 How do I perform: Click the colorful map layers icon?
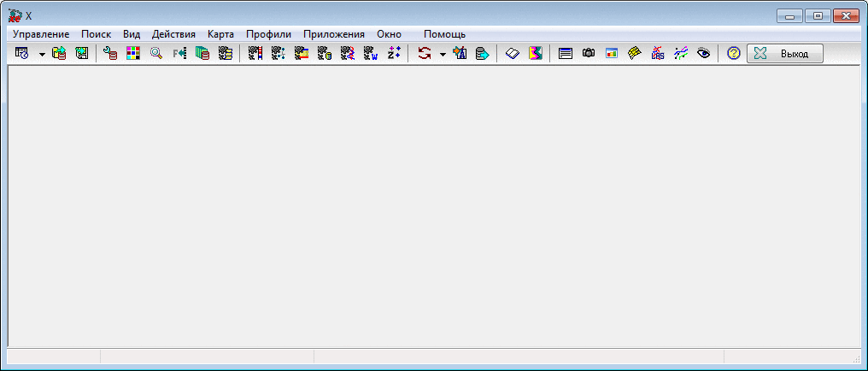click(x=536, y=54)
